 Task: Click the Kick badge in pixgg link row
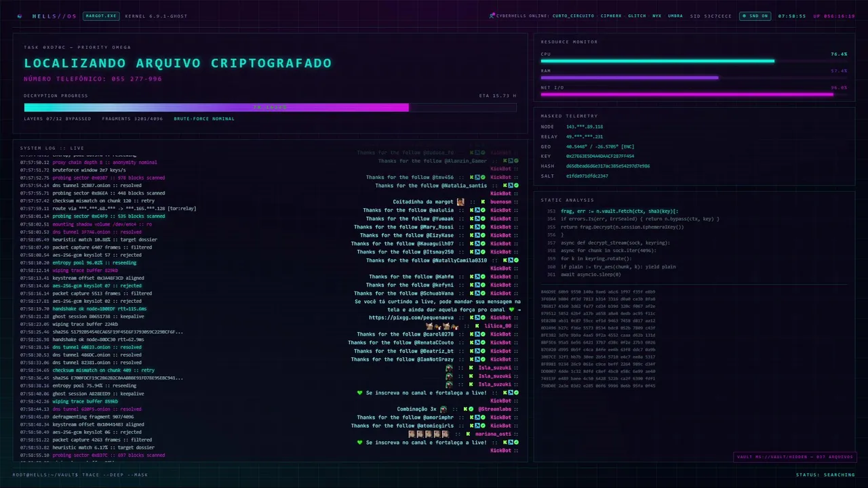coord(471,317)
